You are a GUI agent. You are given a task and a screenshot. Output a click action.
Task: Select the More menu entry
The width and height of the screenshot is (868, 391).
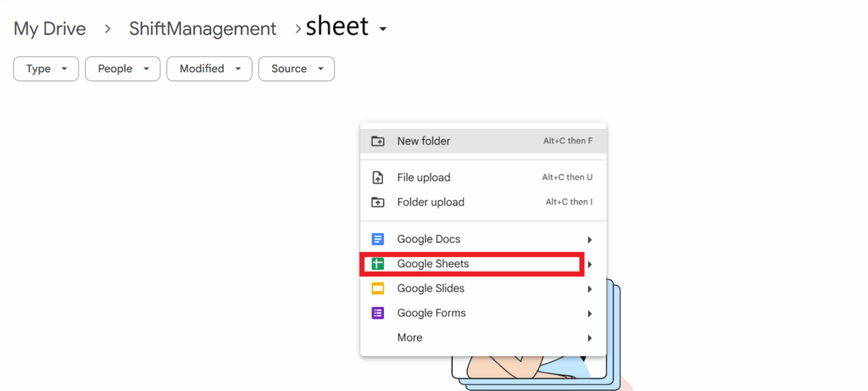(483, 338)
